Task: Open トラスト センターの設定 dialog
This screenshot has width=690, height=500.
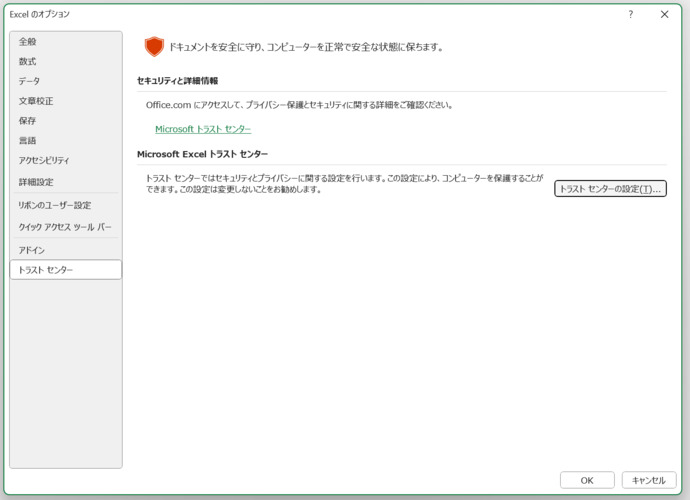Action: tap(610, 189)
